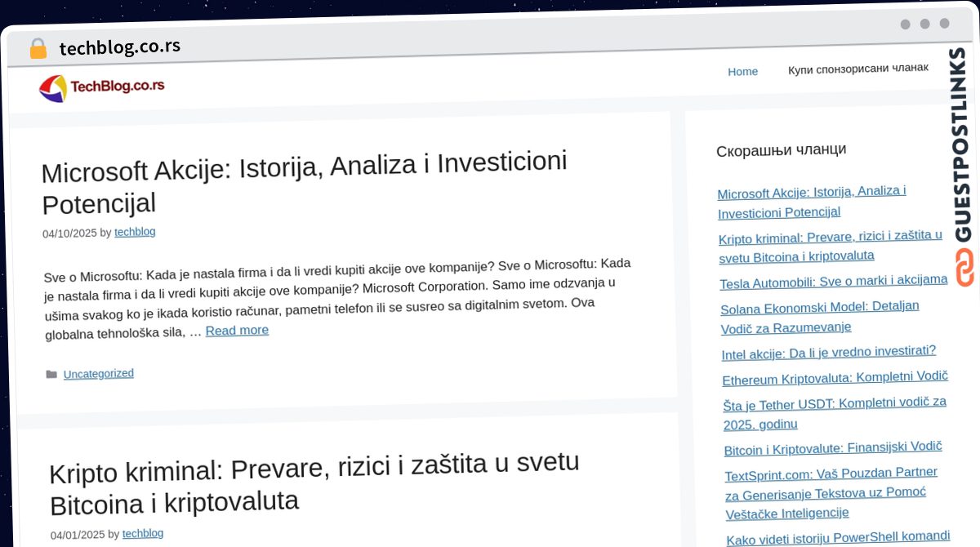Open sidebar link Tesla Automobili

834,282
